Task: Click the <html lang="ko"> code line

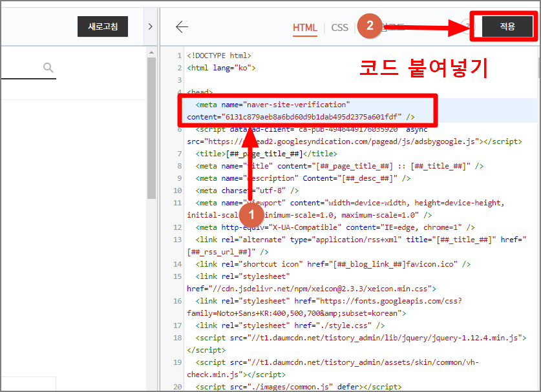Action: 221,68
